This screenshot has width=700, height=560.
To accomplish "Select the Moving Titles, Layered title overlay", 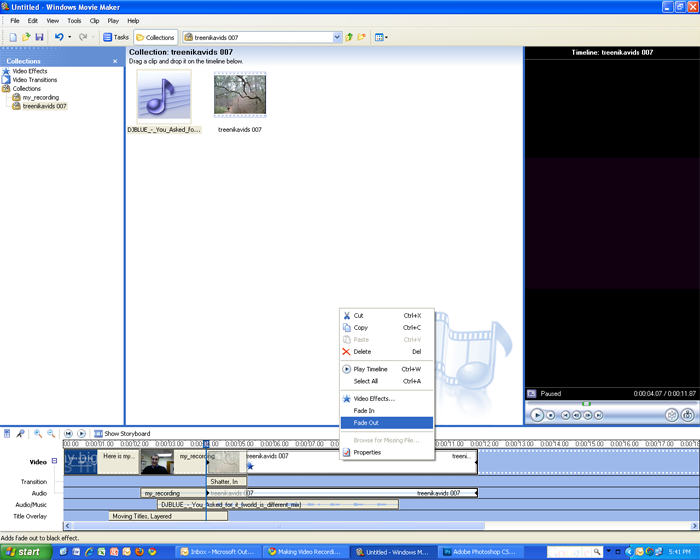I will coord(168,516).
